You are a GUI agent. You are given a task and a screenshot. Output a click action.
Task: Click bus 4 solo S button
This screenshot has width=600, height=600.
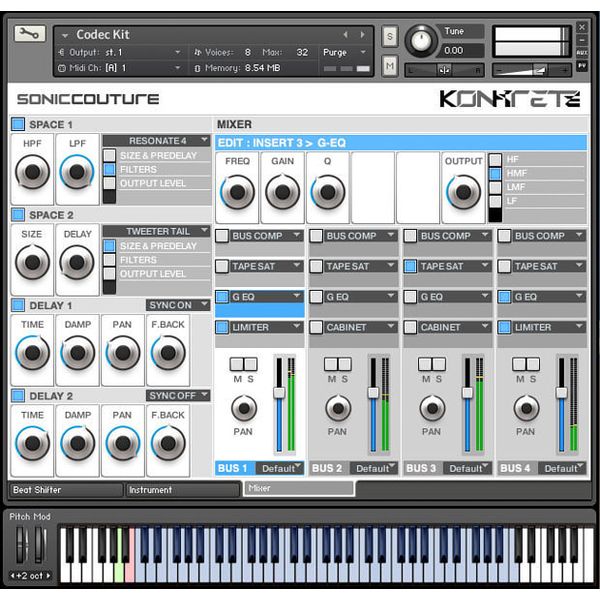point(533,364)
